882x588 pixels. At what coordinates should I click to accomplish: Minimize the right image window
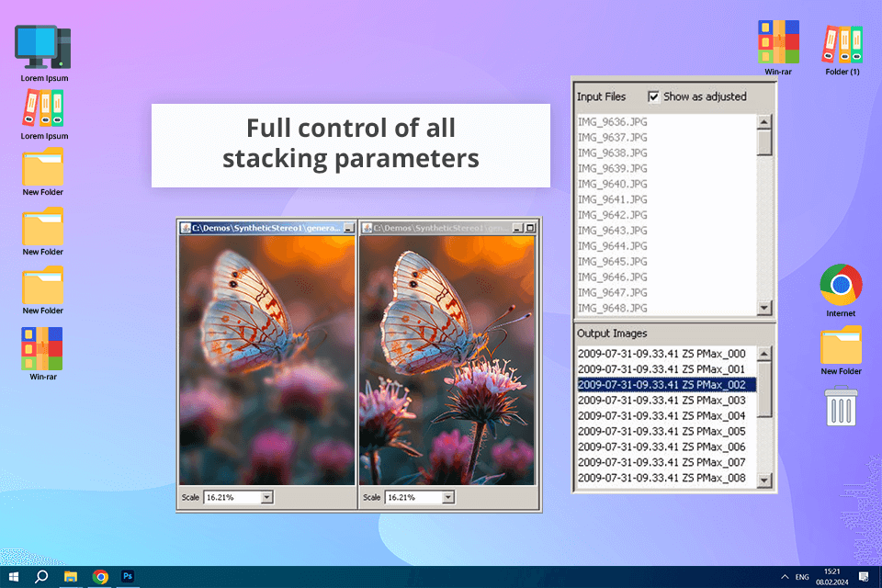tap(518, 228)
